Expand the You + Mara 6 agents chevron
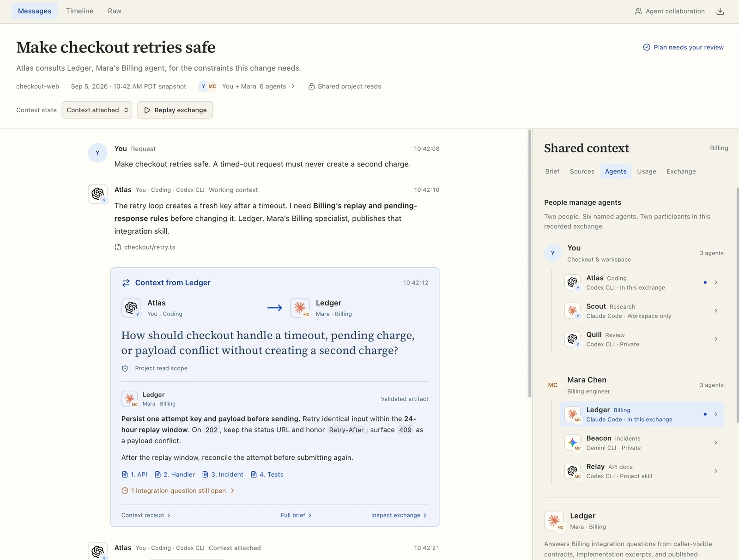Viewport: 739px width, 560px height. click(293, 86)
